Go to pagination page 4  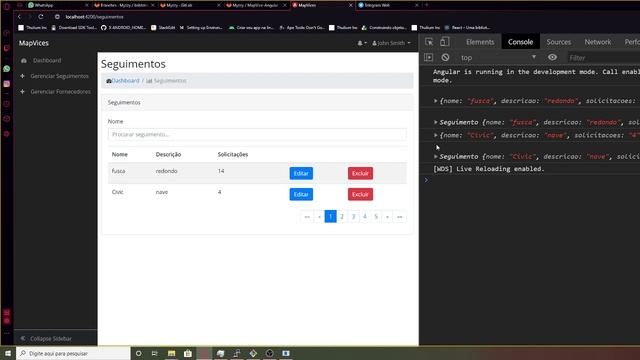tap(365, 216)
